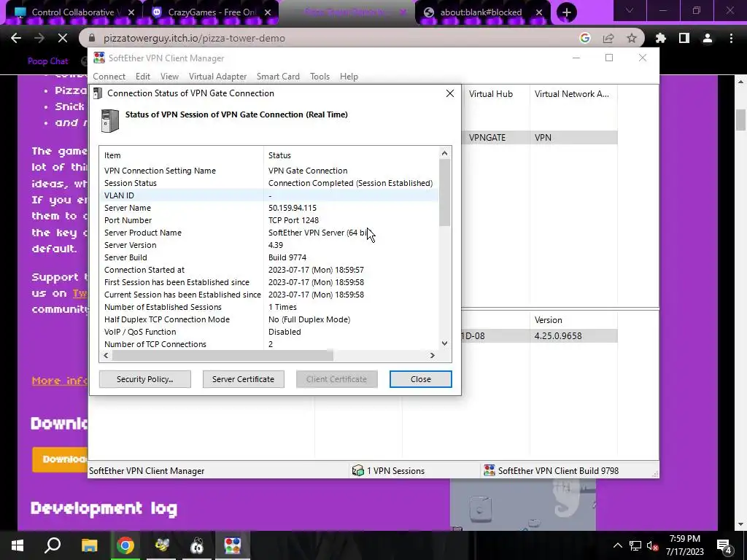Select the VoIP / QoS Function row
This screenshot has width=747, height=560.
click(268, 332)
